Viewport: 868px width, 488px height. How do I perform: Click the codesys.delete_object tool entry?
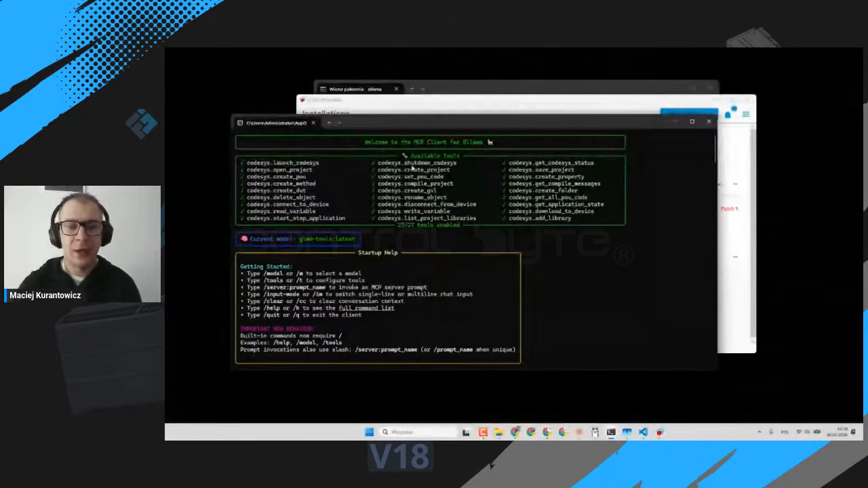281,197
